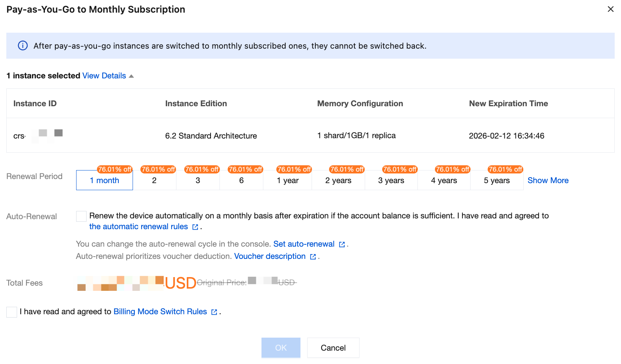Click external link icon beside Voucher description
621x364 pixels.
coord(313,257)
